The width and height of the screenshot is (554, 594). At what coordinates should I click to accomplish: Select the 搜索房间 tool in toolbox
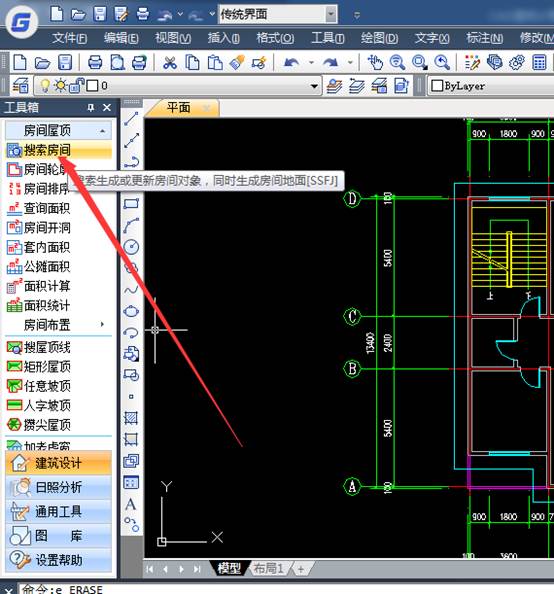tap(59, 150)
